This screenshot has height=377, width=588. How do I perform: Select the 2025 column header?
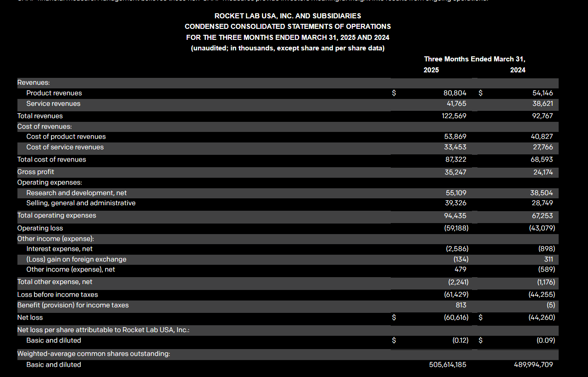431,70
